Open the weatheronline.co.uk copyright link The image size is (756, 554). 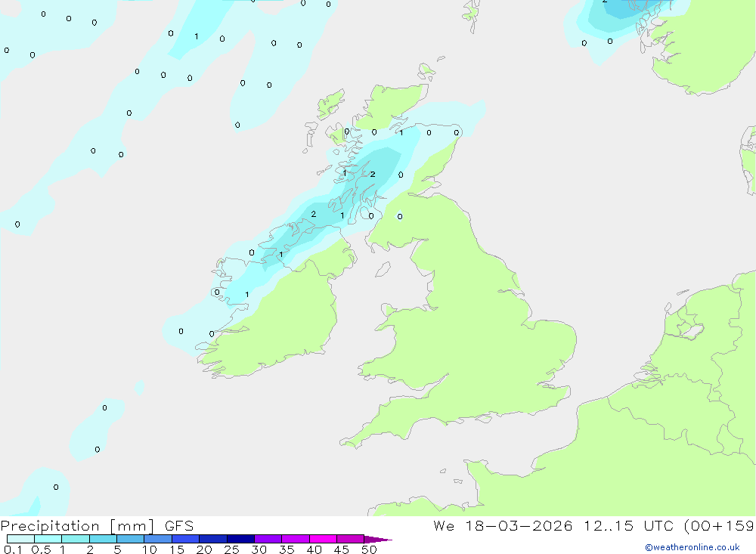click(x=692, y=547)
